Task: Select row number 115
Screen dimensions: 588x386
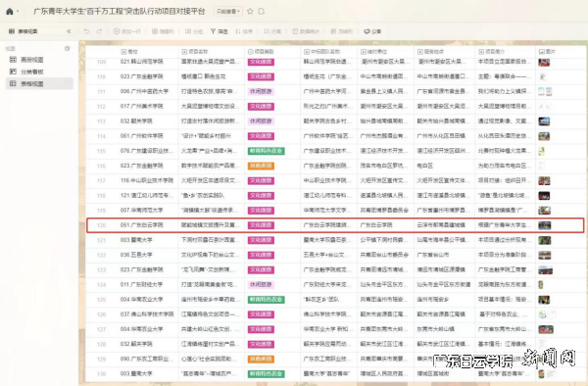Action: click(101, 151)
